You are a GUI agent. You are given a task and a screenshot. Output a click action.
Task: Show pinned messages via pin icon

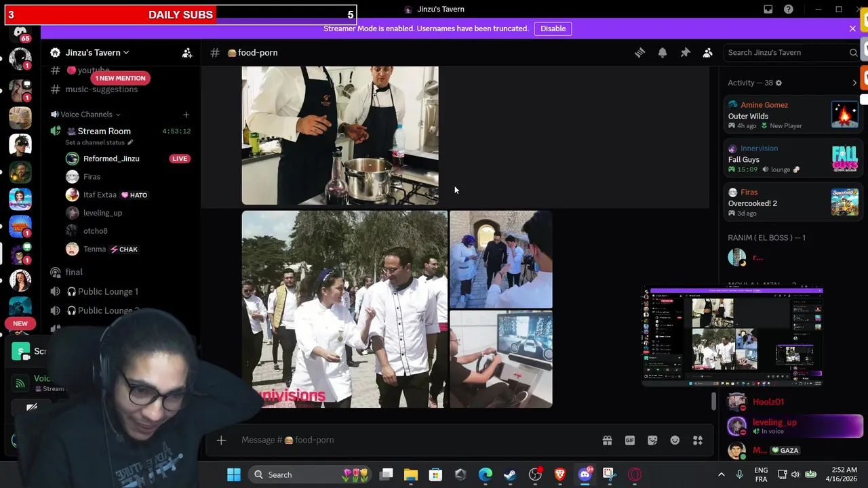click(x=685, y=52)
